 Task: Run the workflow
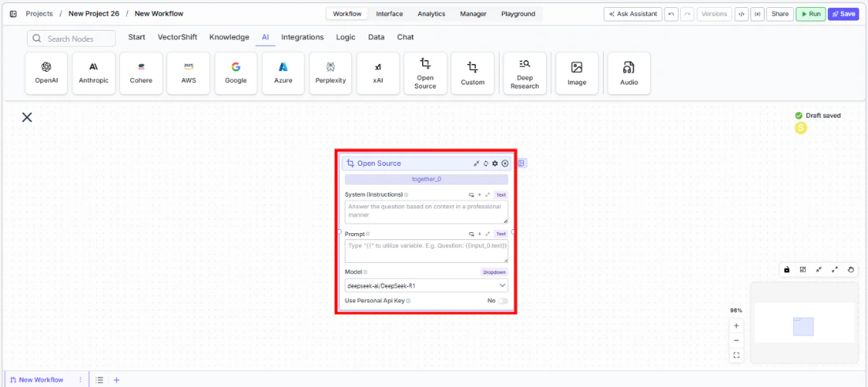pos(811,14)
